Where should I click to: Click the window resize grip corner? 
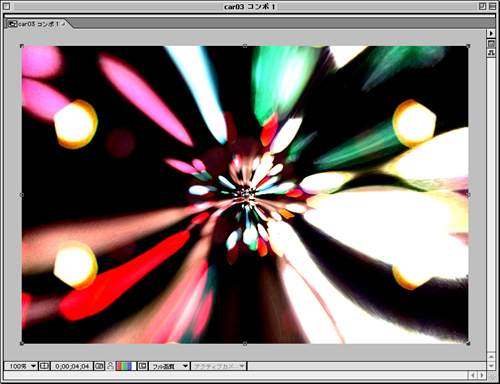click(492, 376)
